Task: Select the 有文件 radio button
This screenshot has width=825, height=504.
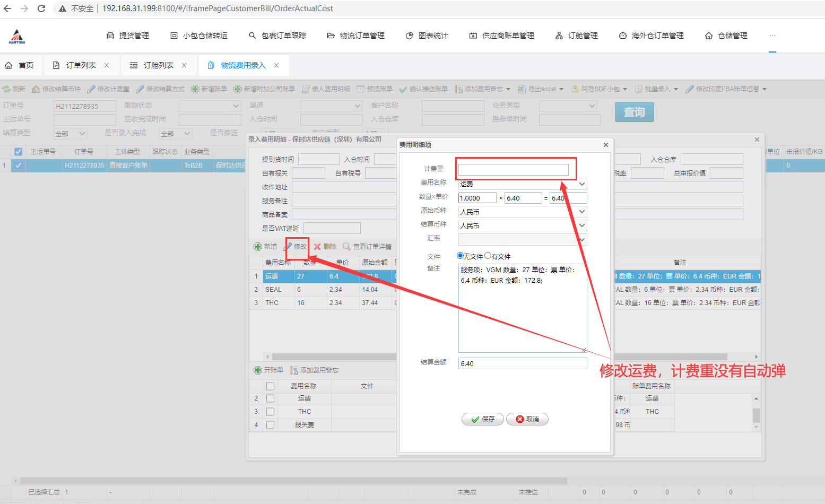Action: 488,256
